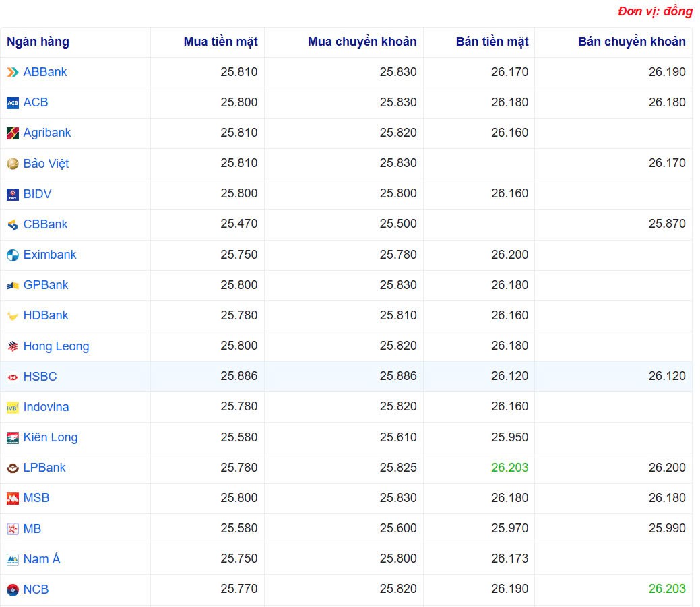The height and width of the screenshot is (607, 700).
Task: Click the ACB bank logo icon
Action: [x=13, y=102]
